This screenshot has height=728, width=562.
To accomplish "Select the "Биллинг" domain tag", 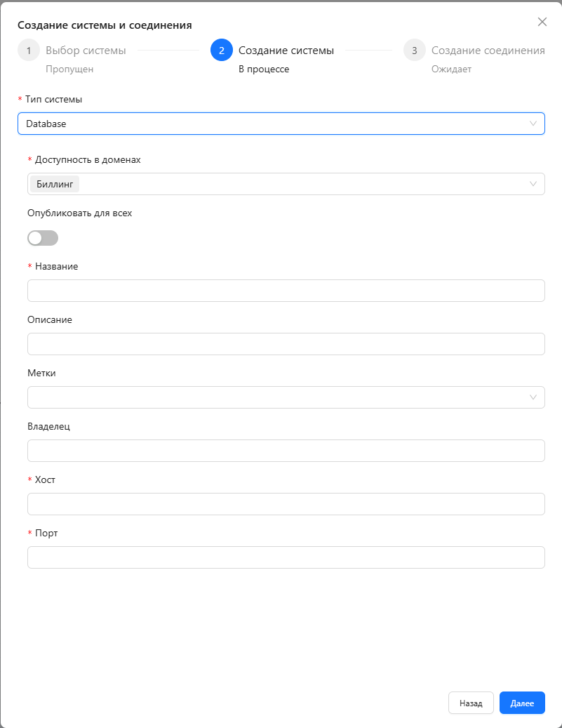I will coord(55,184).
